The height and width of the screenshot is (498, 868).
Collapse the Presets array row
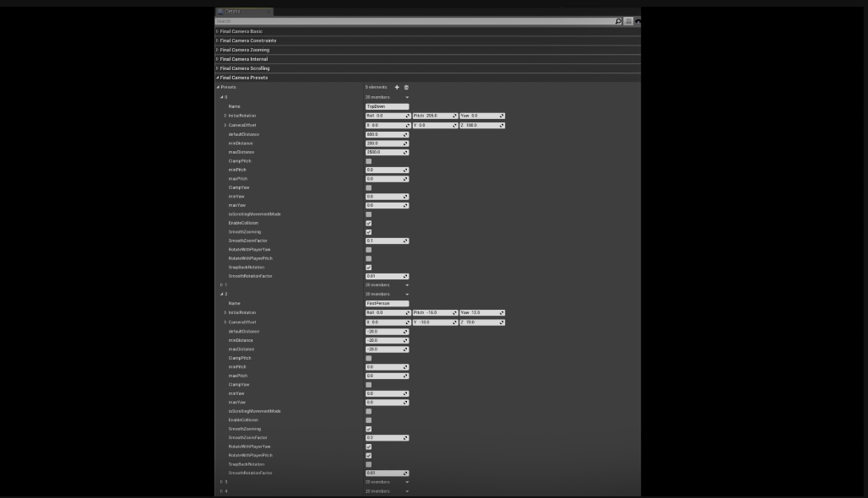coord(218,88)
